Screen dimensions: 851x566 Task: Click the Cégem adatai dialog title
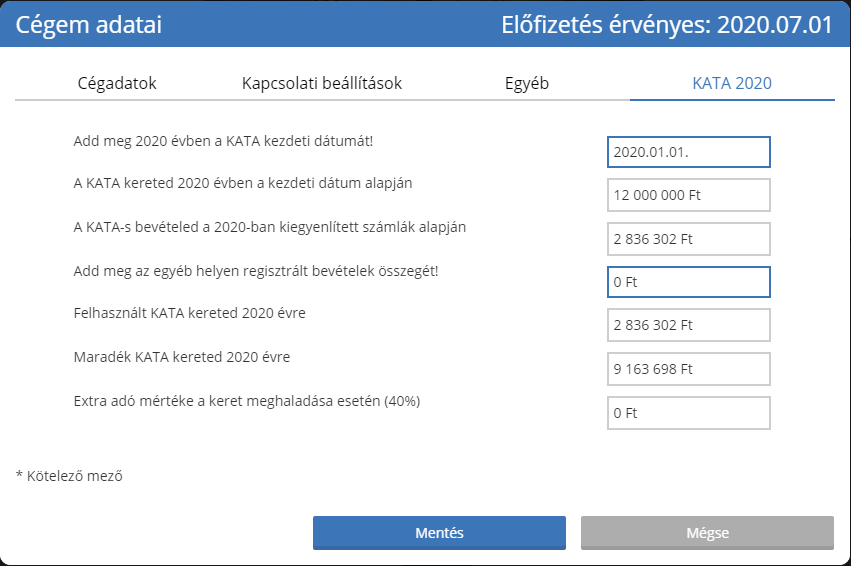(x=88, y=25)
